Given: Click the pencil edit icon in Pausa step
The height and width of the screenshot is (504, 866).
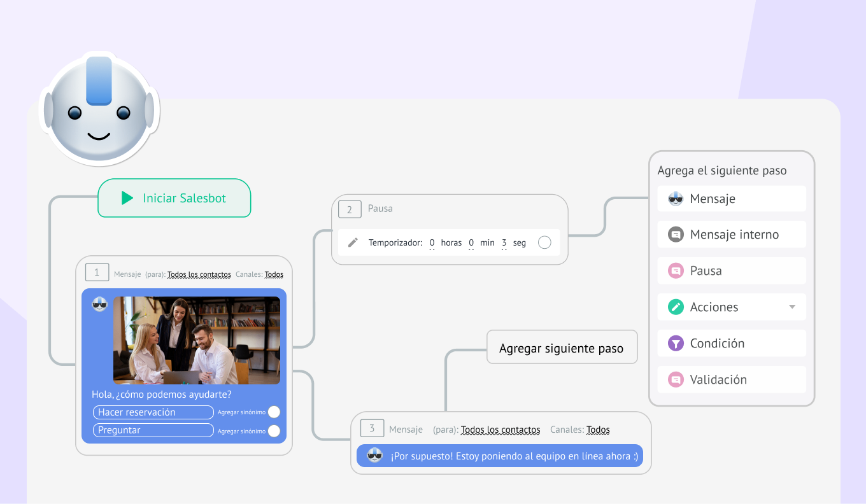Looking at the screenshot, I should 353,242.
